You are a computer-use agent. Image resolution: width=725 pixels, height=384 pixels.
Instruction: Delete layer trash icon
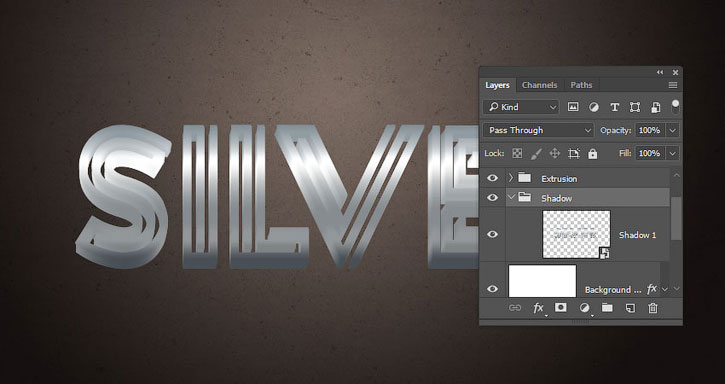click(653, 308)
